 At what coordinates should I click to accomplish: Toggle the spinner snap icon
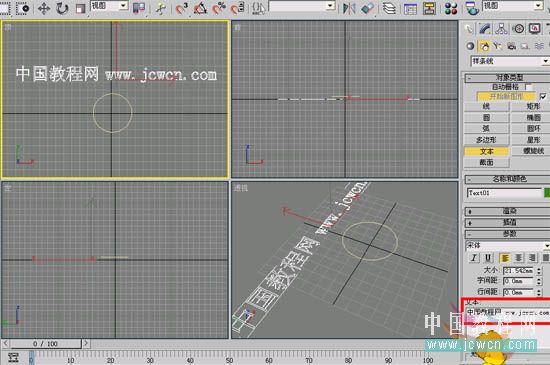238,8
